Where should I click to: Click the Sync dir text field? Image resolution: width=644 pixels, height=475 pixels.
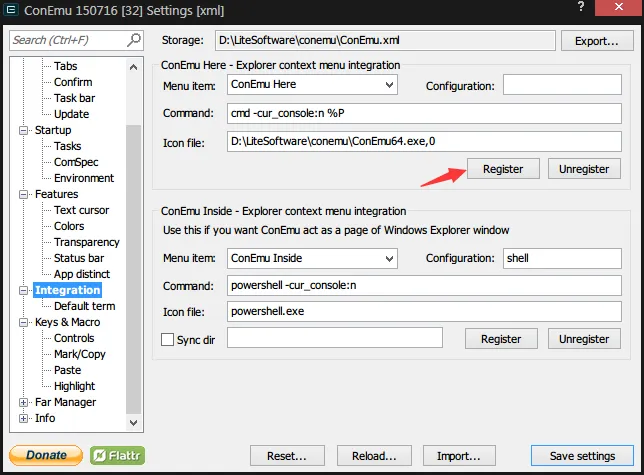335,337
